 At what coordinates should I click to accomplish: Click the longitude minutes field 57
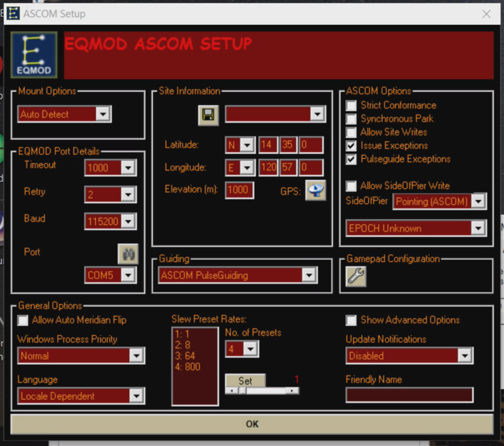tap(288, 167)
